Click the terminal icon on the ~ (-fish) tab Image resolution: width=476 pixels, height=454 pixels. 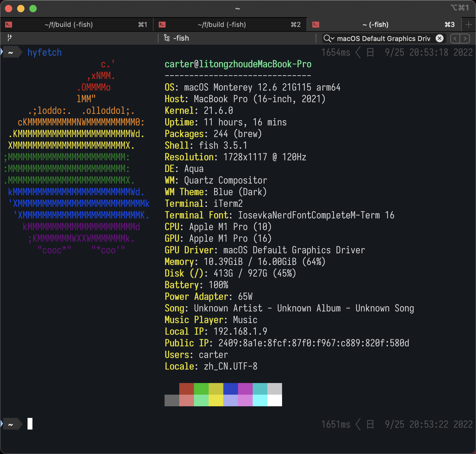click(316, 24)
